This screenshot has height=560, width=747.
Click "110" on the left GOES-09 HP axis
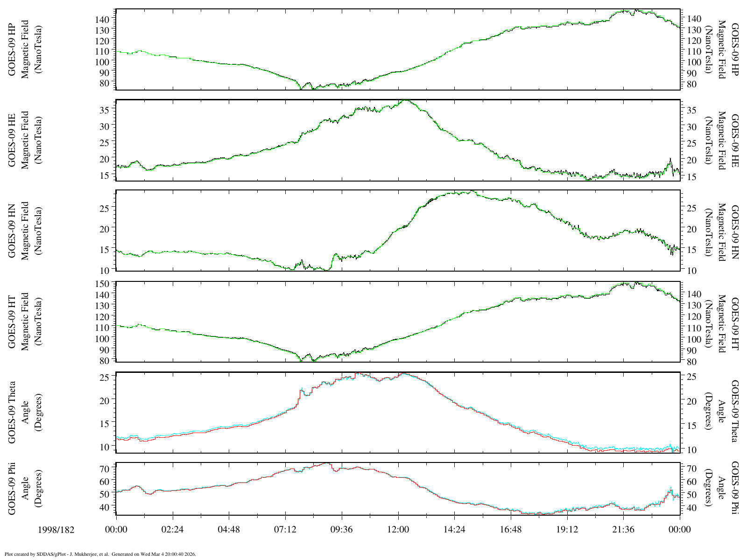(102, 51)
